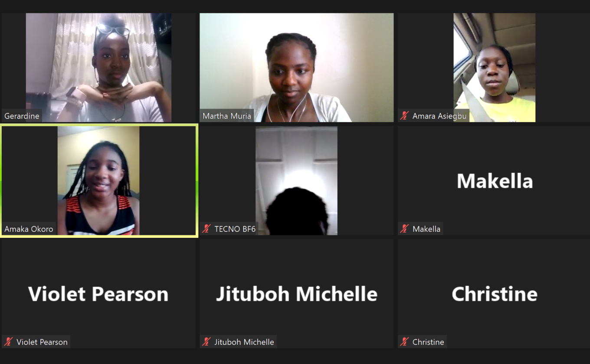Click muted mic icon beside Jituboh Michelle label
This screenshot has height=364, width=590.
point(206,342)
